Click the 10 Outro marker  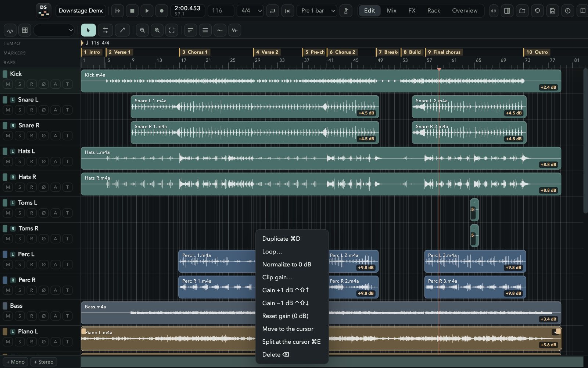[x=537, y=52]
